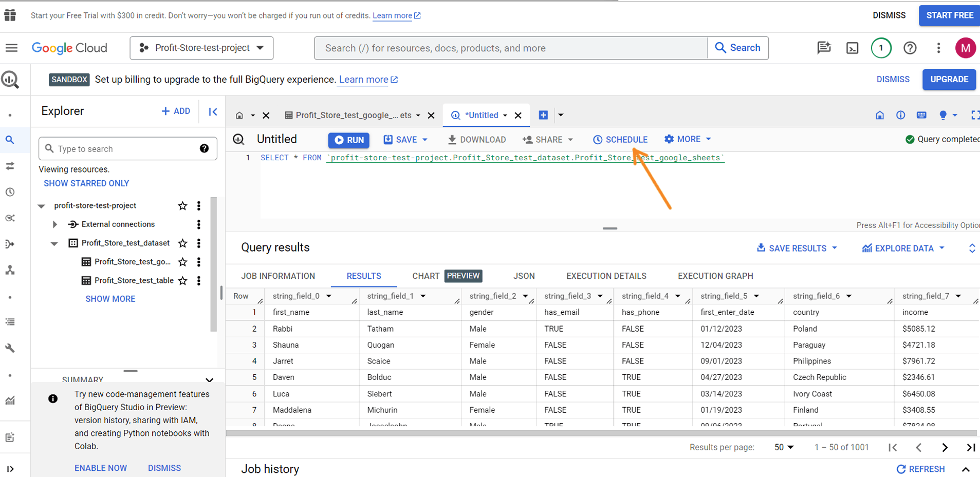This screenshot has height=477, width=980.
Task: Star the Profit_Store_test_go... table
Action: 182,262
